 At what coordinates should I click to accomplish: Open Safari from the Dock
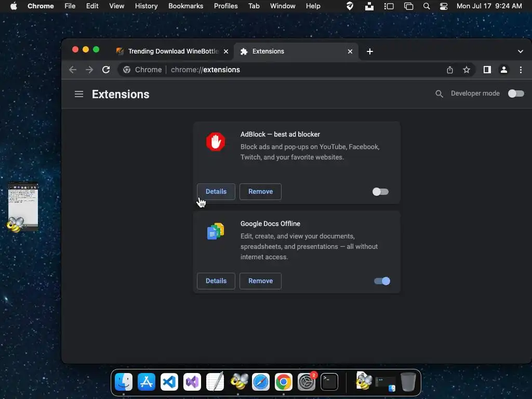(261, 382)
